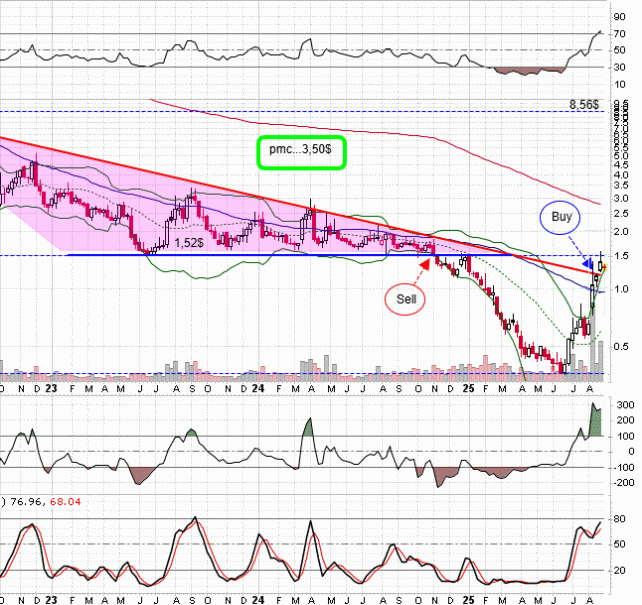Click "300" on the CCI scale
Image resolution: width=642 pixels, height=605 pixels.
625,405
